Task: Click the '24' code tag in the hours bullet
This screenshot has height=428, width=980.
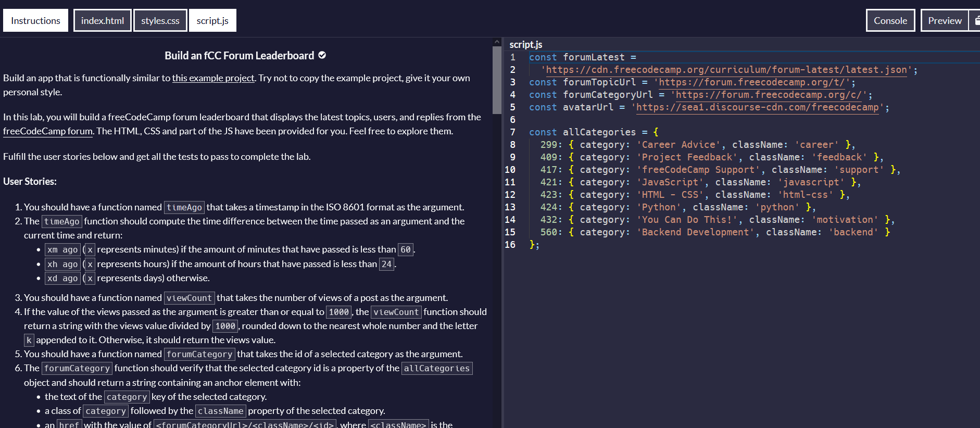Action: coord(386,265)
